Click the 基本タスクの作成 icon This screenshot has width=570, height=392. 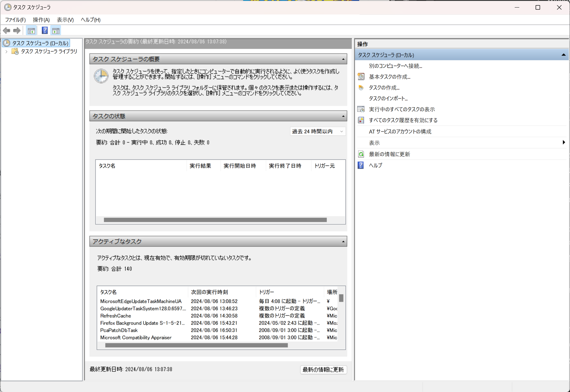point(361,77)
